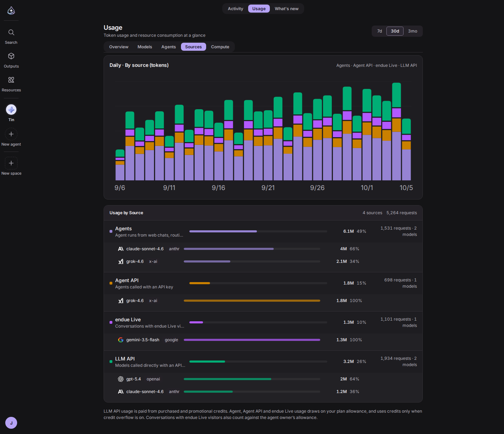Select the Tin agent avatar
The height and width of the screenshot is (434, 504).
coord(11,110)
